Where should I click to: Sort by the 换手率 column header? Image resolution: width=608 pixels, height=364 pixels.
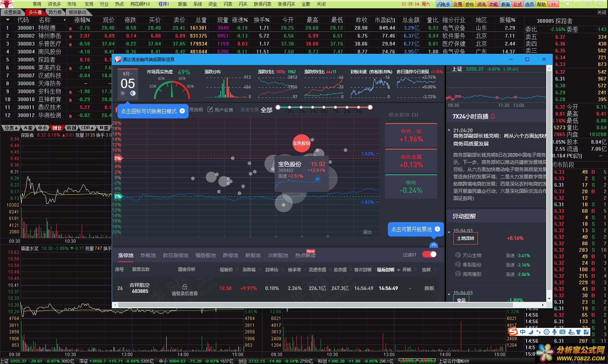coord(295,270)
